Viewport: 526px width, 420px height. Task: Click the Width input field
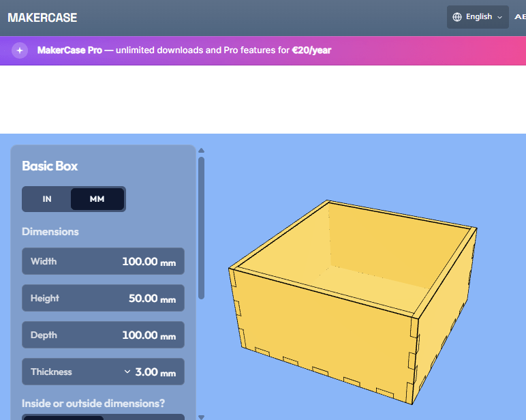point(103,261)
